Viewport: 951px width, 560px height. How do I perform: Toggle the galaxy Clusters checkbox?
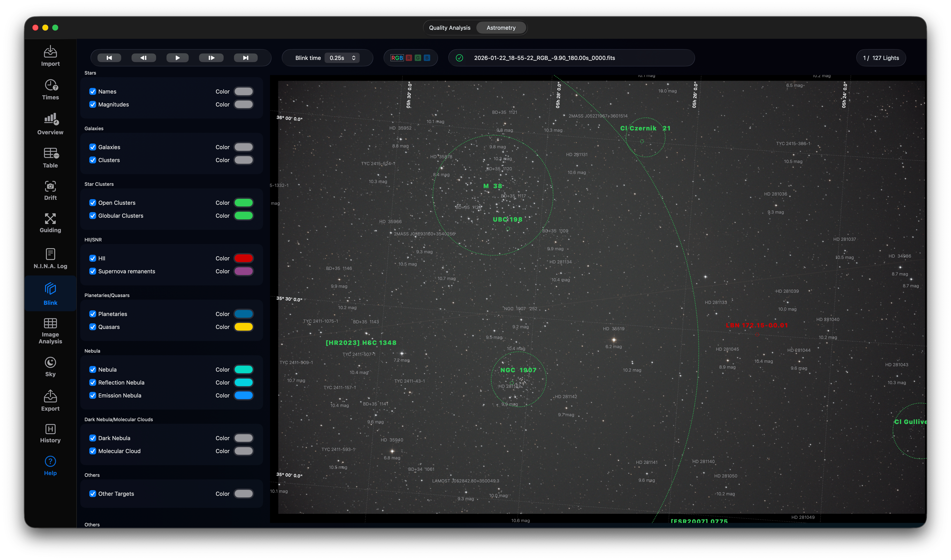[x=93, y=160]
